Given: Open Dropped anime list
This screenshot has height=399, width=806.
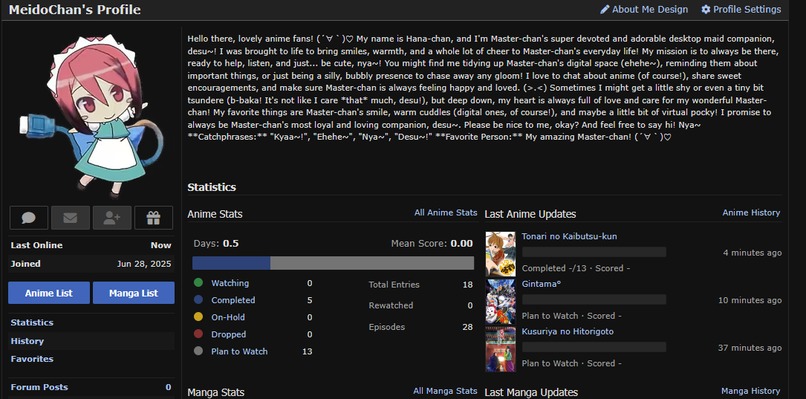Looking at the screenshot, I should tap(228, 334).
